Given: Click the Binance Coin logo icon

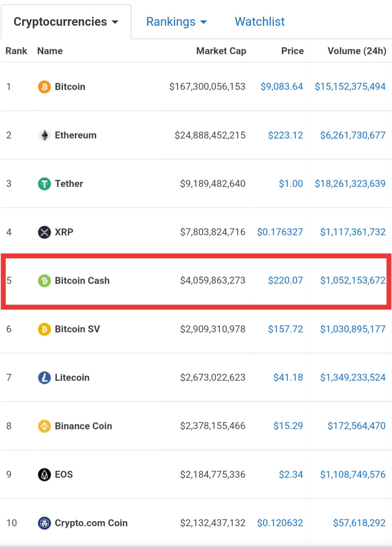Looking at the screenshot, I should point(44,426).
